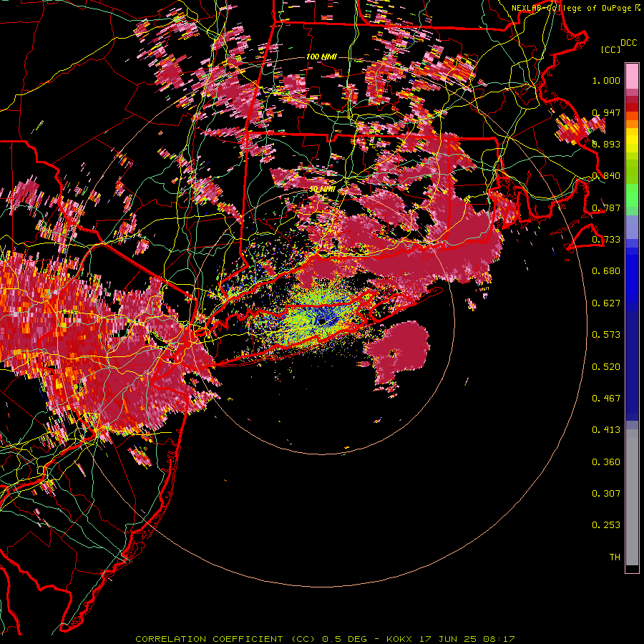The image size is (644, 644).
Task: Select the 0.467 legend value
Action: point(606,399)
